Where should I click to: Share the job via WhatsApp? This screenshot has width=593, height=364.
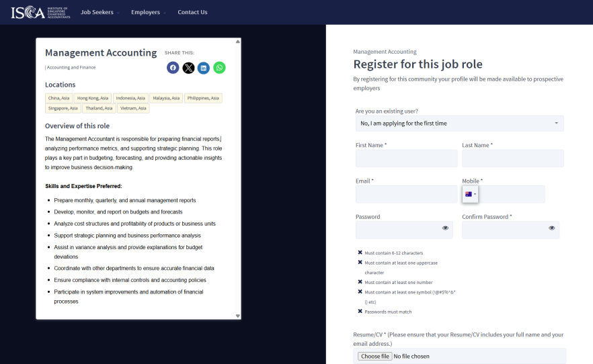coord(219,68)
